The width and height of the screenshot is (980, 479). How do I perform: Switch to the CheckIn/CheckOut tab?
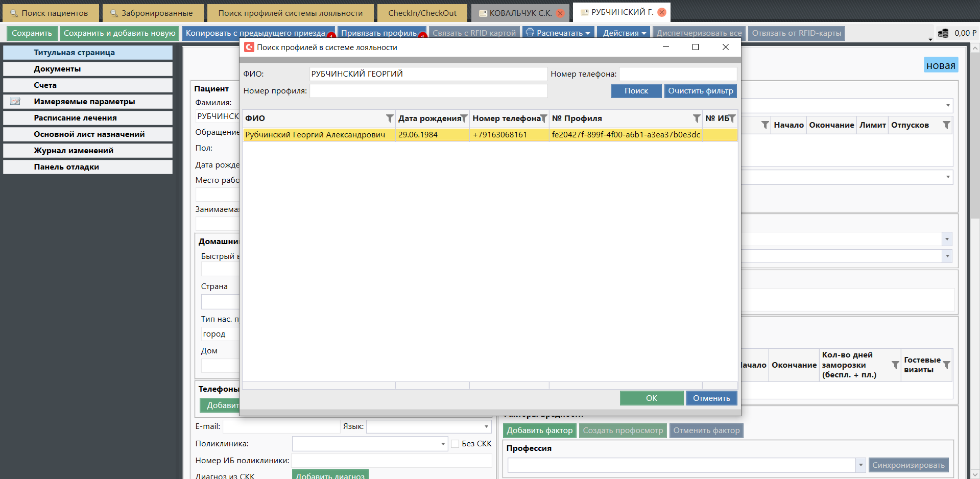[422, 13]
